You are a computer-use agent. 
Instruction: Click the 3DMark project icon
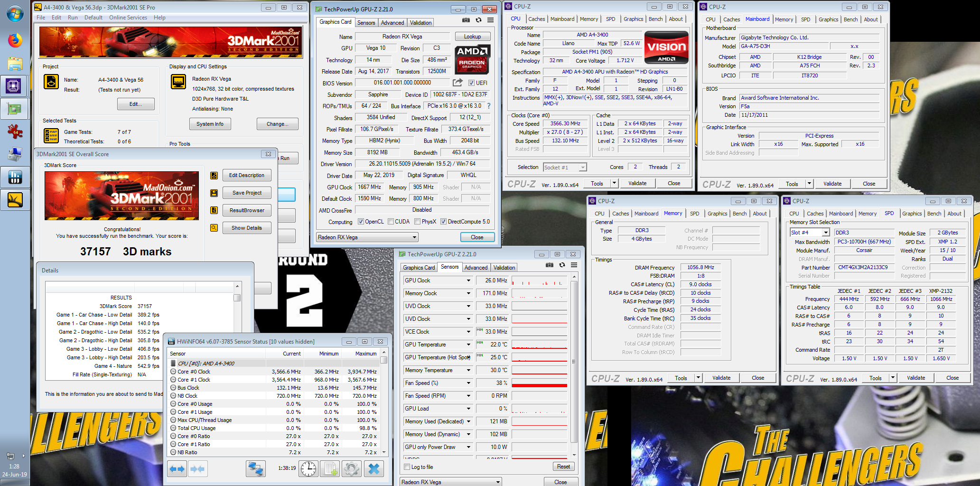[x=51, y=82]
